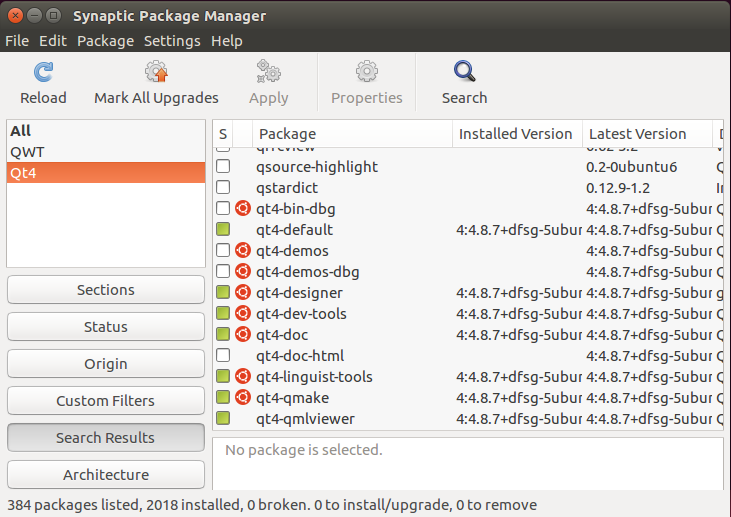Switch to the Architecture filter view
This screenshot has width=731, height=517.
click(106, 474)
